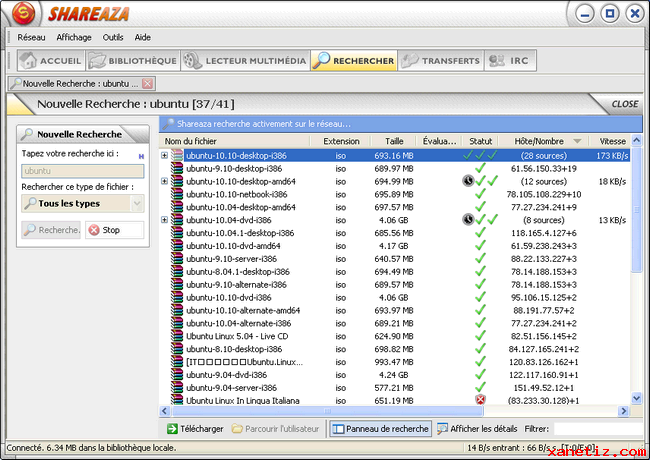
Task: Click red X status icon of Lingua Italiana row
Action: tap(480, 400)
